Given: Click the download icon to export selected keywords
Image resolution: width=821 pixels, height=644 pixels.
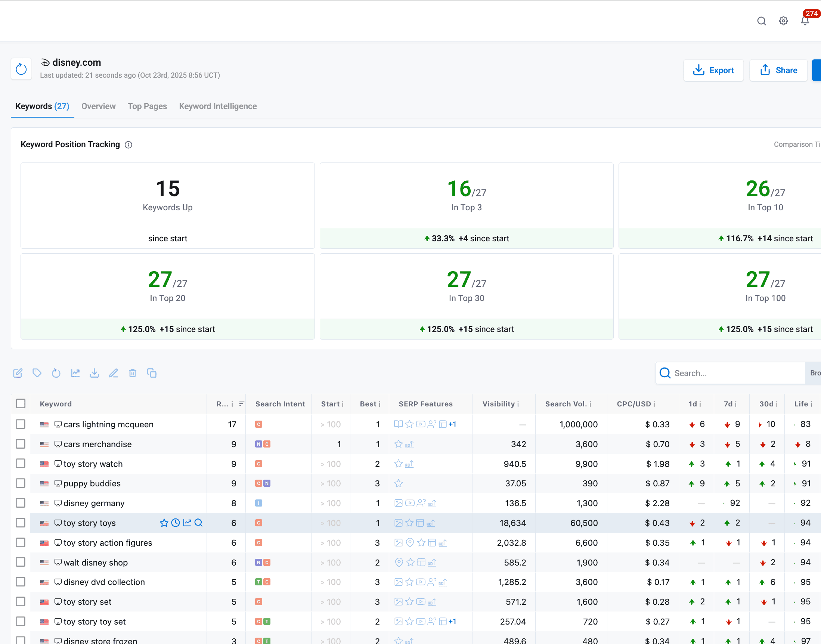Looking at the screenshot, I should coord(95,373).
